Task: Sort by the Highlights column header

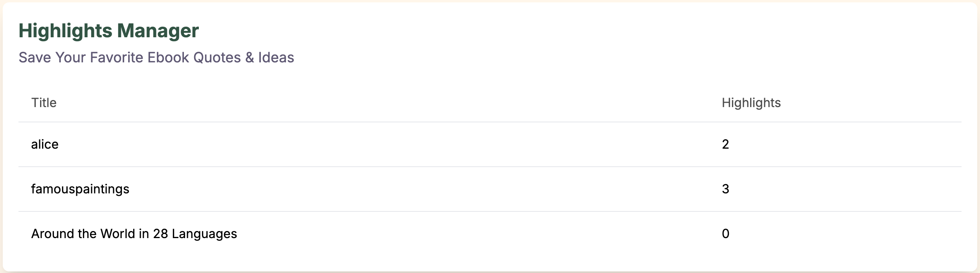Action: [751, 103]
